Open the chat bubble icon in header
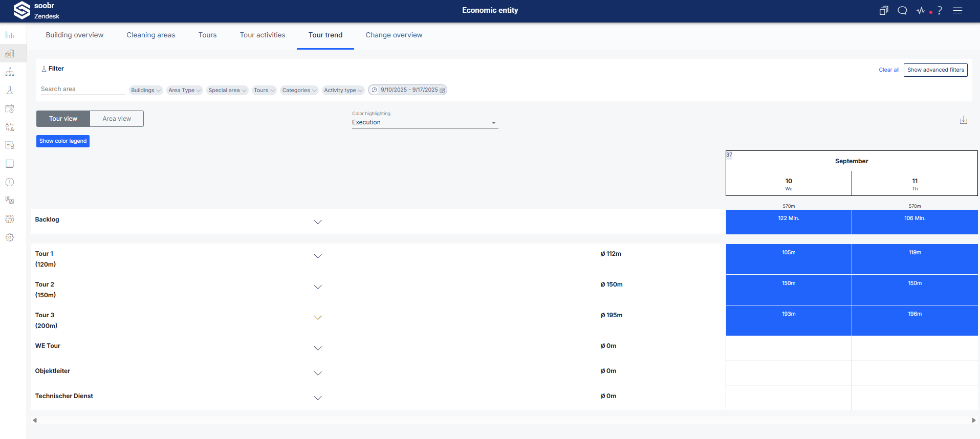This screenshot has width=980, height=439. point(902,10)
